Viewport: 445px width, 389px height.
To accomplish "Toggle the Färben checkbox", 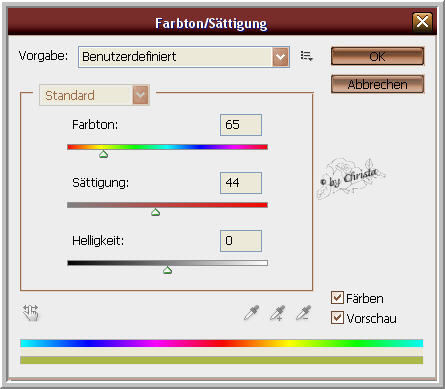I will point(337,298).
